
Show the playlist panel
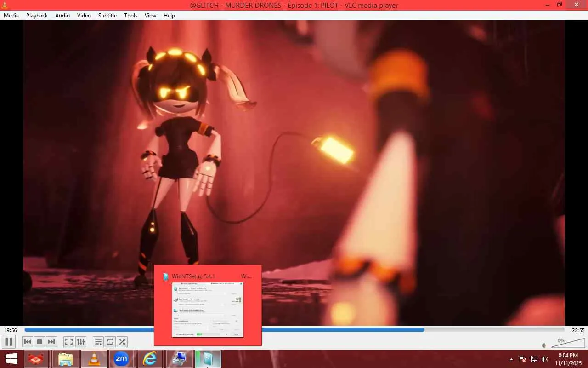(x=98, y=342)
